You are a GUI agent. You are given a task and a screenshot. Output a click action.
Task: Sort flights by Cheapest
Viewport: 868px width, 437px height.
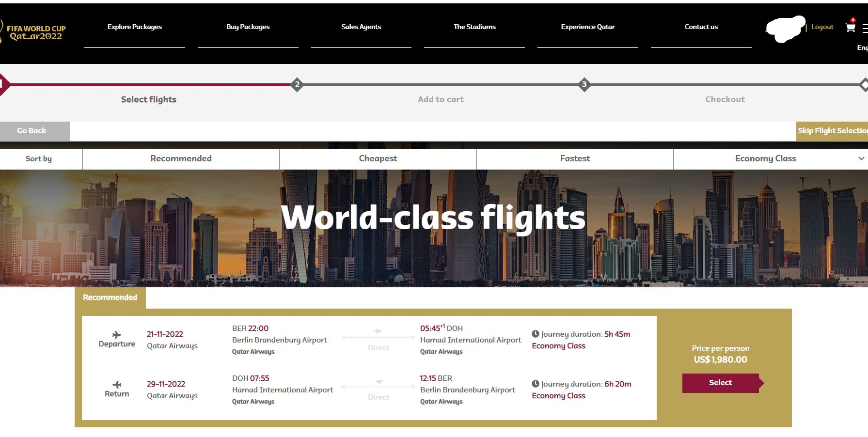(x=378, y=158)
